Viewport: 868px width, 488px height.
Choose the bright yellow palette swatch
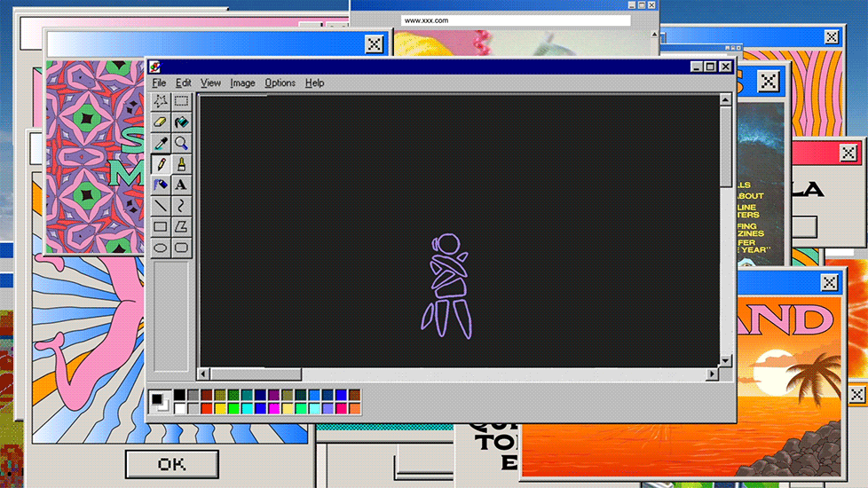click(x=220, y=408)
